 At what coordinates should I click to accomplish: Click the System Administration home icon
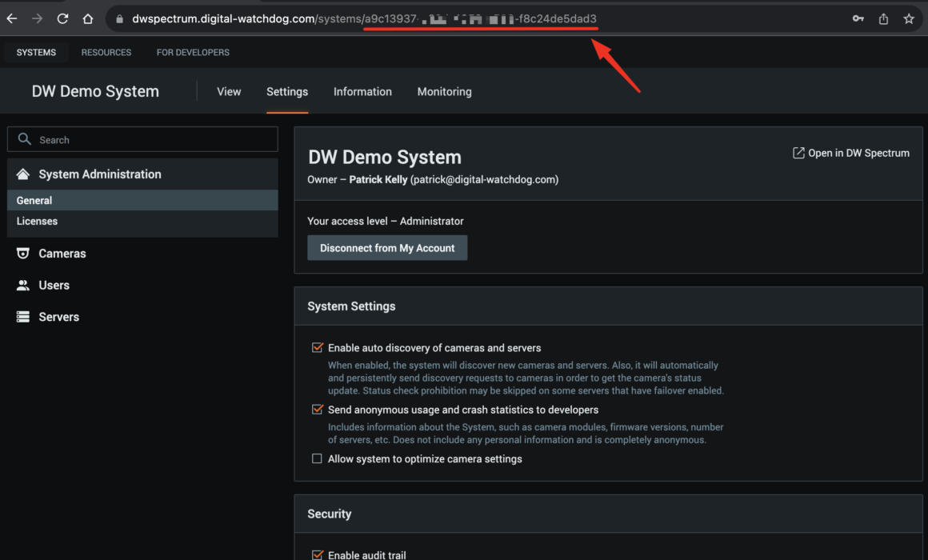coord(22,174)
